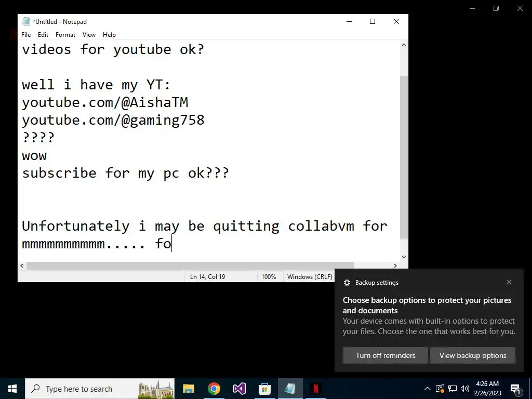Open Microsoft Store from the taskbar

(x=264, y=389)
